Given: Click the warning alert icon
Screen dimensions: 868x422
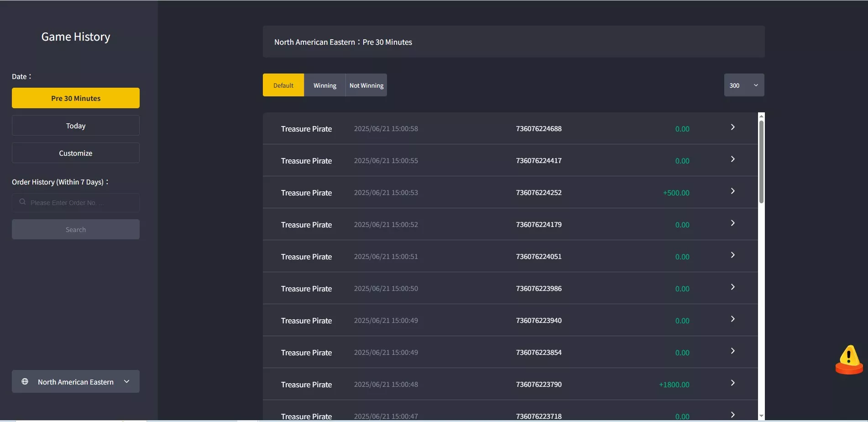Looking at the screenshot, I should click(x=849, y=359).
